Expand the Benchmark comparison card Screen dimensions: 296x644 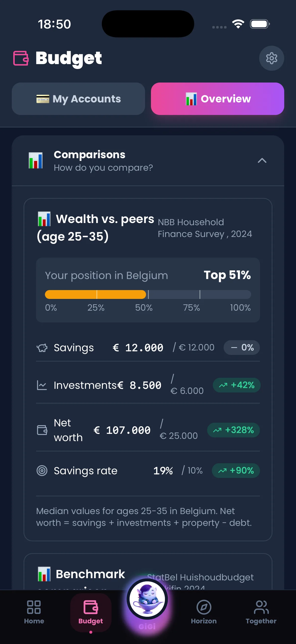[x=148, y=574]
